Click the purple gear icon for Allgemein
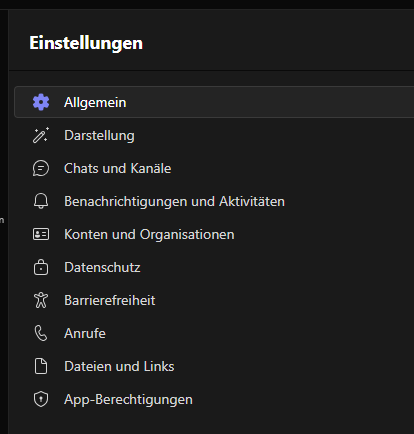The width and height of the screenshot is (414, 434). (x=41, y=102)
